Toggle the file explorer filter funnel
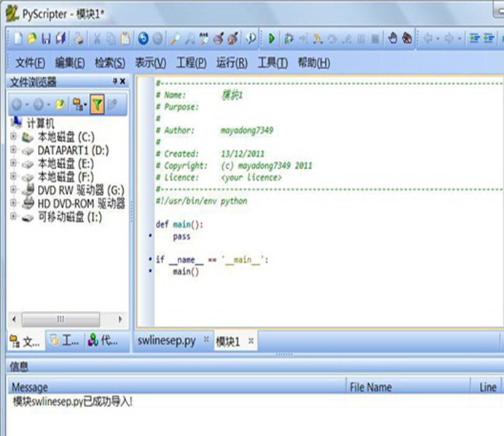This screenshot has width=504, height=436. (97, 104)
